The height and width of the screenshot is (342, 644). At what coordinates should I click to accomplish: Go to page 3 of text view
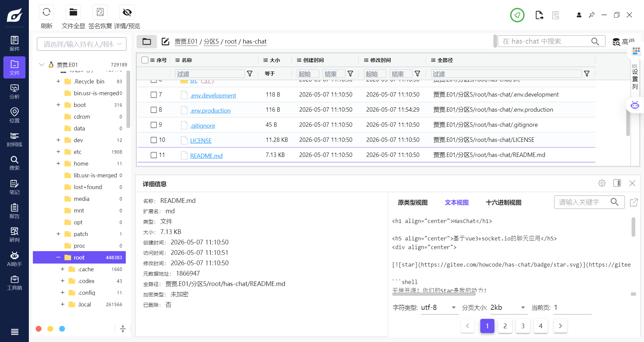click(x=523, y=326)
